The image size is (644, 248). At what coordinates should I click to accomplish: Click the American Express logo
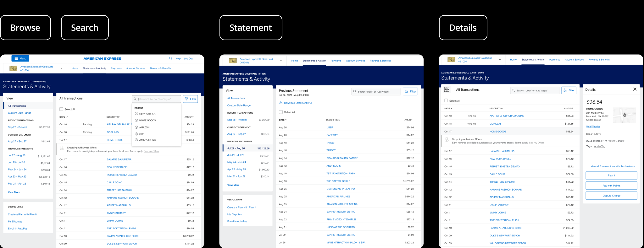click(x=102, y=59)
